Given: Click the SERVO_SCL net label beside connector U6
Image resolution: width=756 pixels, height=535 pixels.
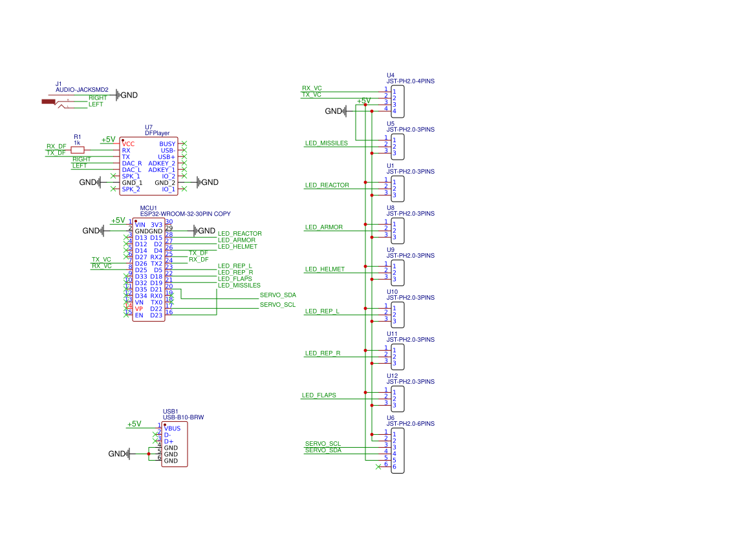Looking at the screenshot, I should click(x=323, y=443).
